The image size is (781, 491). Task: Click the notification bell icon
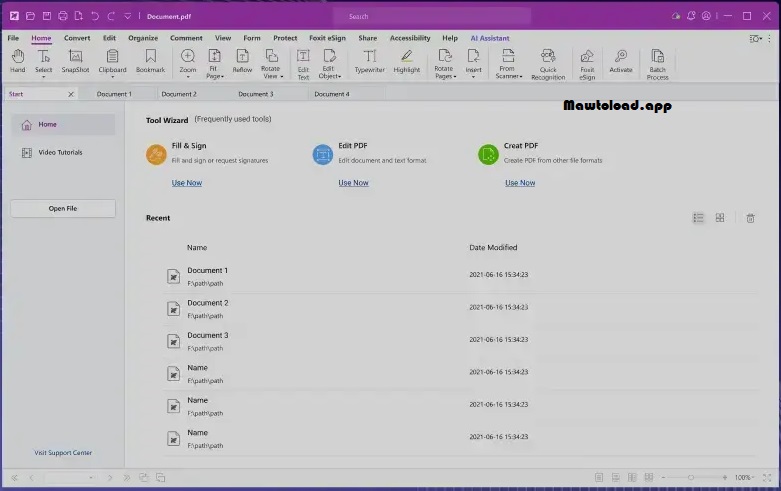pos(691,16)
